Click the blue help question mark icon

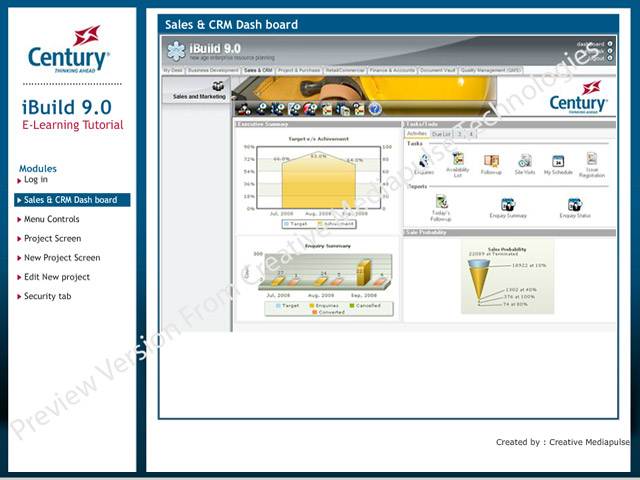point(375,109)
